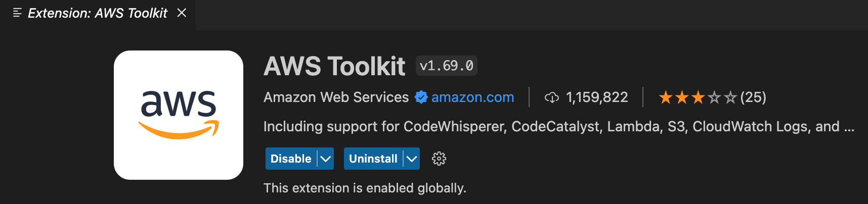This screenshot has height=204, width=868.
Task: Click the AWS logo thumbnail
Action: [x=179, y=115]
